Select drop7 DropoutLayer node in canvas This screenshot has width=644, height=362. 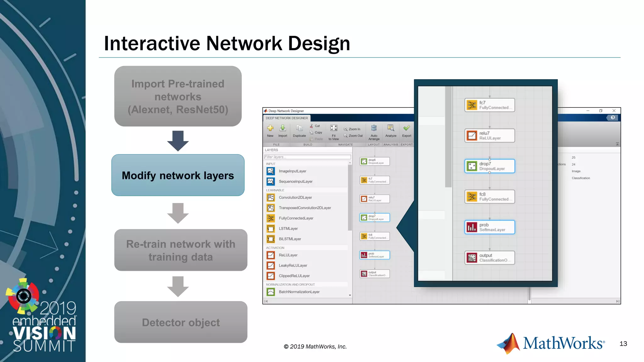375,218
